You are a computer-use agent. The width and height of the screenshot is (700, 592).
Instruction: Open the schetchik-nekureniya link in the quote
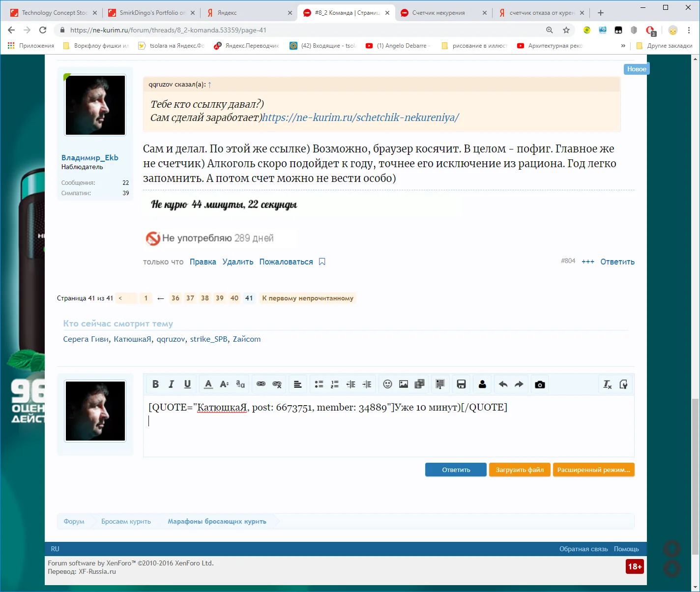(361, 118)
